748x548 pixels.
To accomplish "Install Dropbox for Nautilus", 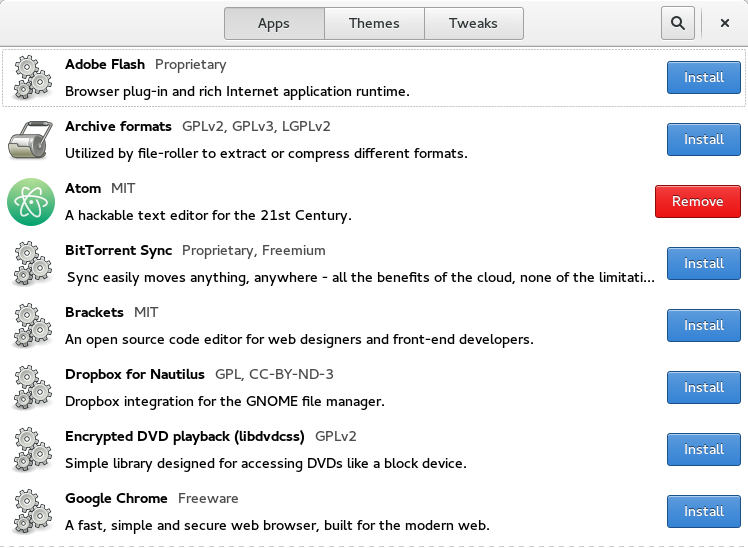I will pos(703,387).
